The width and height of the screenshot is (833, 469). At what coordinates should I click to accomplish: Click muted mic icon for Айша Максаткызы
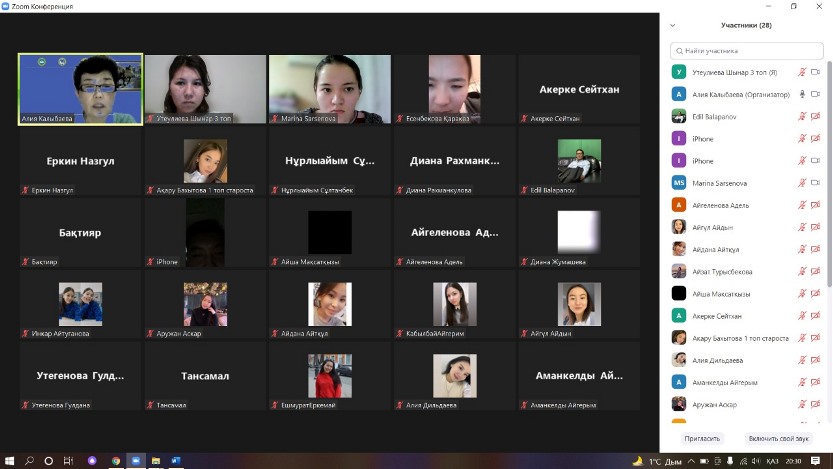point(801,293)
